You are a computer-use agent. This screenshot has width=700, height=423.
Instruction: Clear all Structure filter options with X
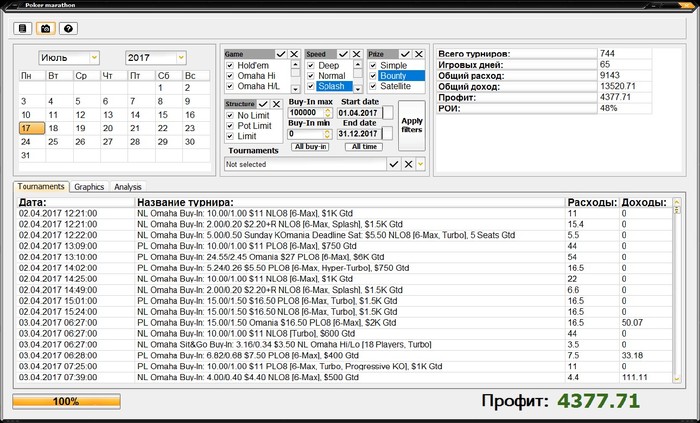click(x=276, y=104)
